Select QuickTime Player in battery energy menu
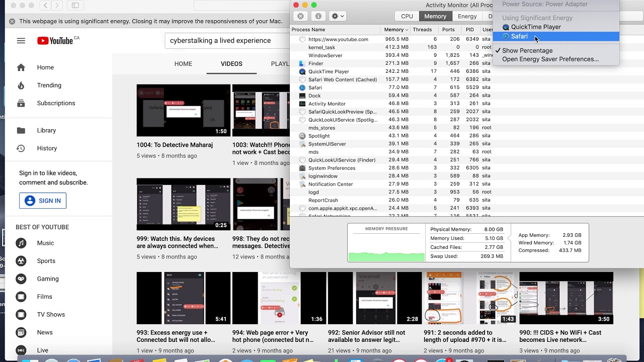The image size is (644, 362). click(x=555, y=27)
